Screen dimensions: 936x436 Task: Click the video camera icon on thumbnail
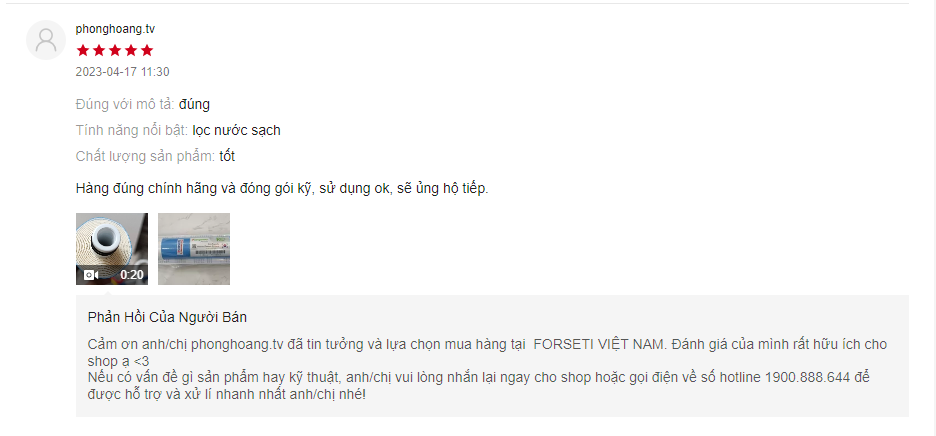tap(91, 275)
